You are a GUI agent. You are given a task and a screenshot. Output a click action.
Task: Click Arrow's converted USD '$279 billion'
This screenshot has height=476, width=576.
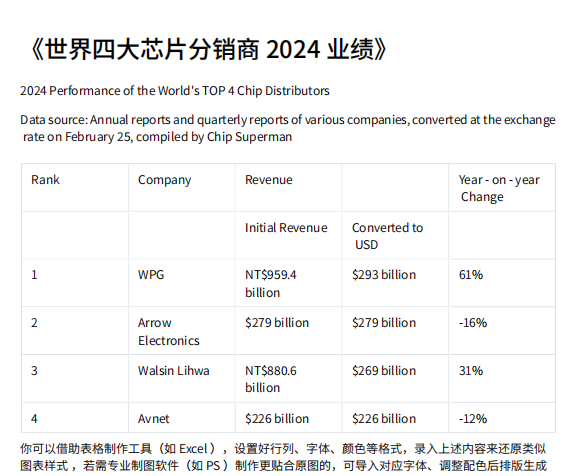point(395,331)
